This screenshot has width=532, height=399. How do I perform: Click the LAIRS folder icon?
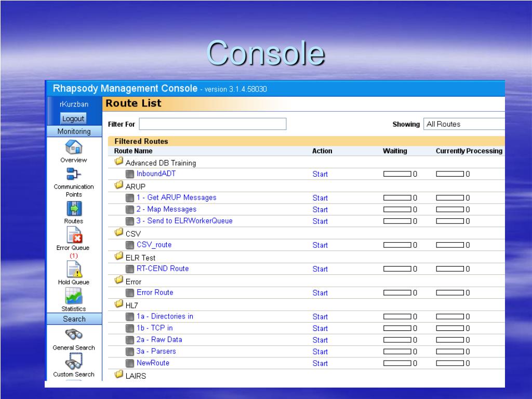pos(119,374)
